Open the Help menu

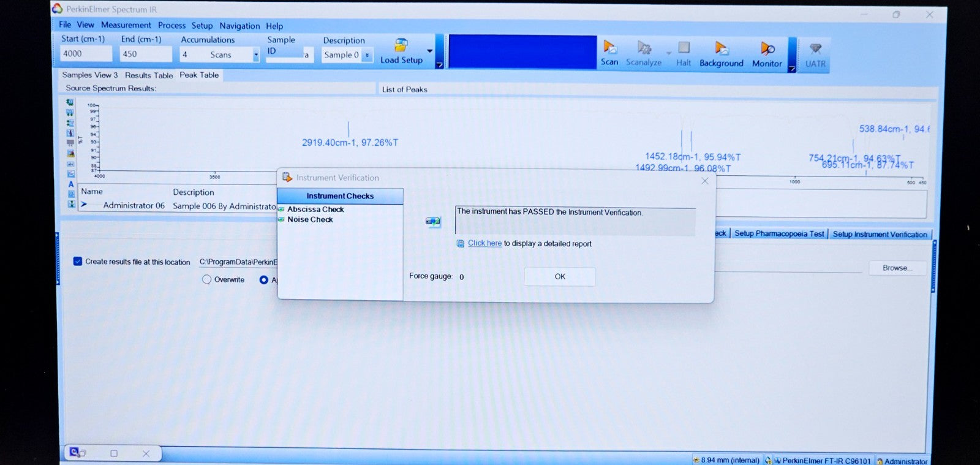click(274, 26)
